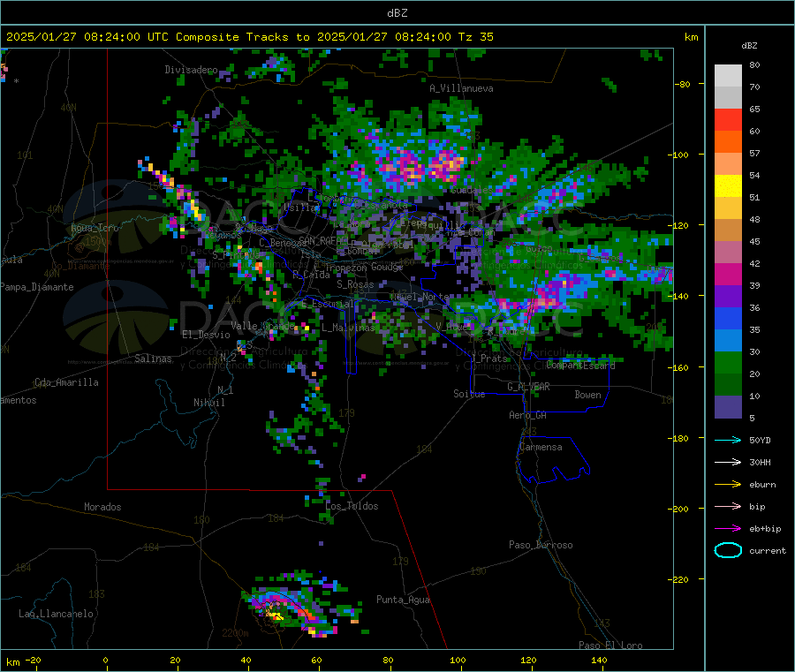Click the 'Tz 35' text in header

[x=475, y=37]
